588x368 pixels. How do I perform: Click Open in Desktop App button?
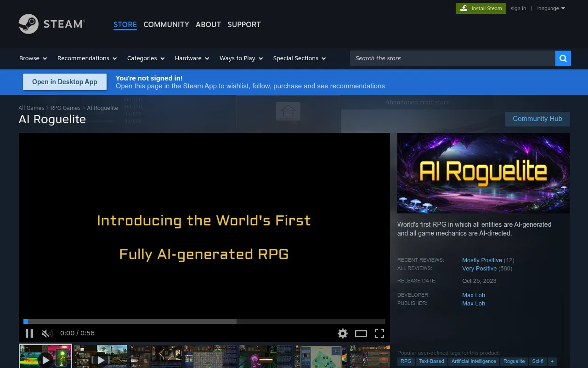coord(65,82)
